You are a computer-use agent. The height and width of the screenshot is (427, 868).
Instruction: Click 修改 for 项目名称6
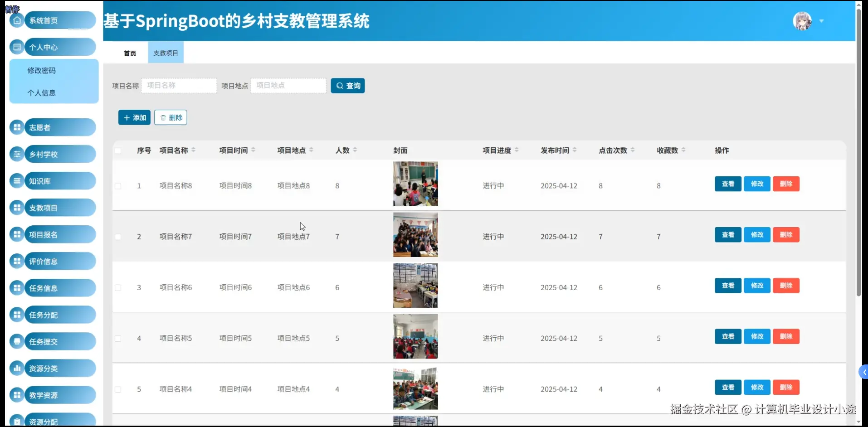coord(757,286)
